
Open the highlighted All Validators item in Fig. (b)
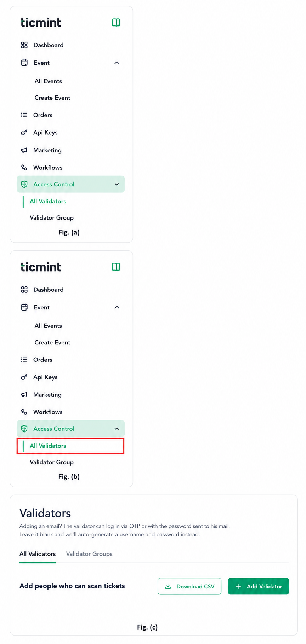click(x=70, y=446)
